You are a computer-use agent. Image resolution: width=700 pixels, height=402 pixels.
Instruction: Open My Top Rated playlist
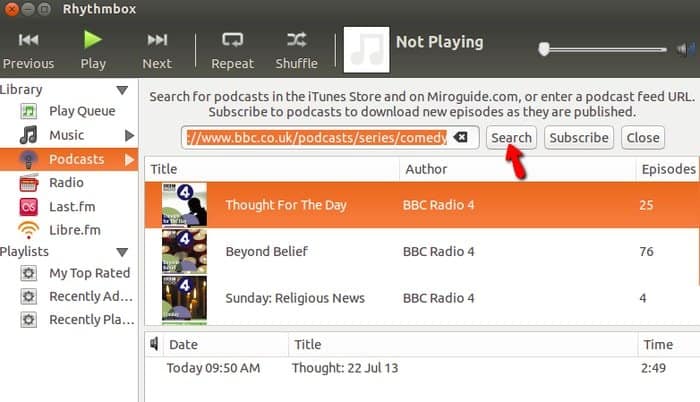90,273
